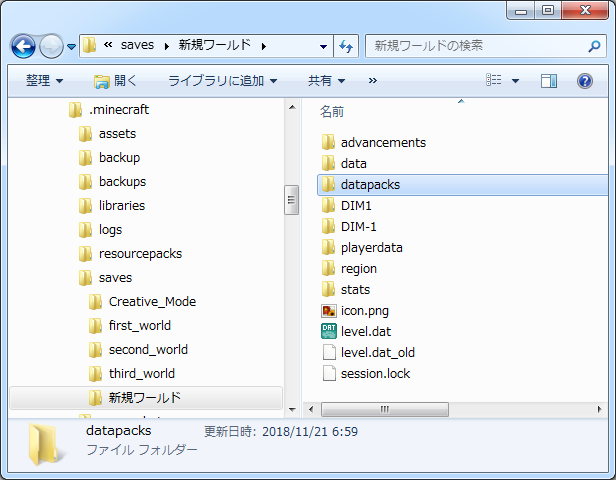
Task: Open the view options dropdown arrow
Action: click(515, 80)
